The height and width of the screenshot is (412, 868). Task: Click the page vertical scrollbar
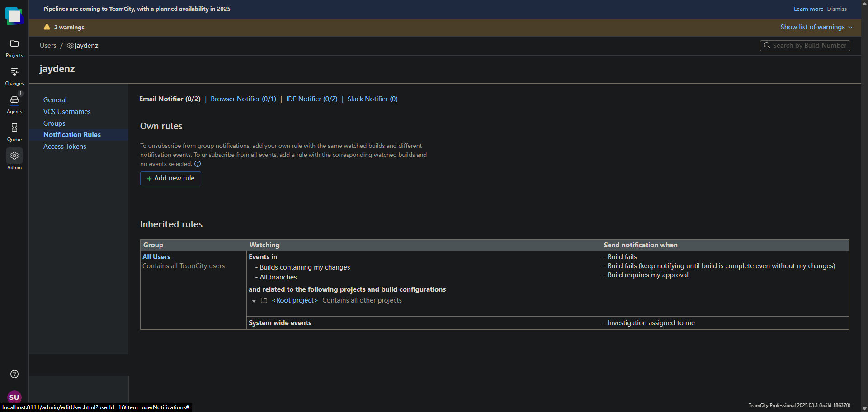pos(864,206)
